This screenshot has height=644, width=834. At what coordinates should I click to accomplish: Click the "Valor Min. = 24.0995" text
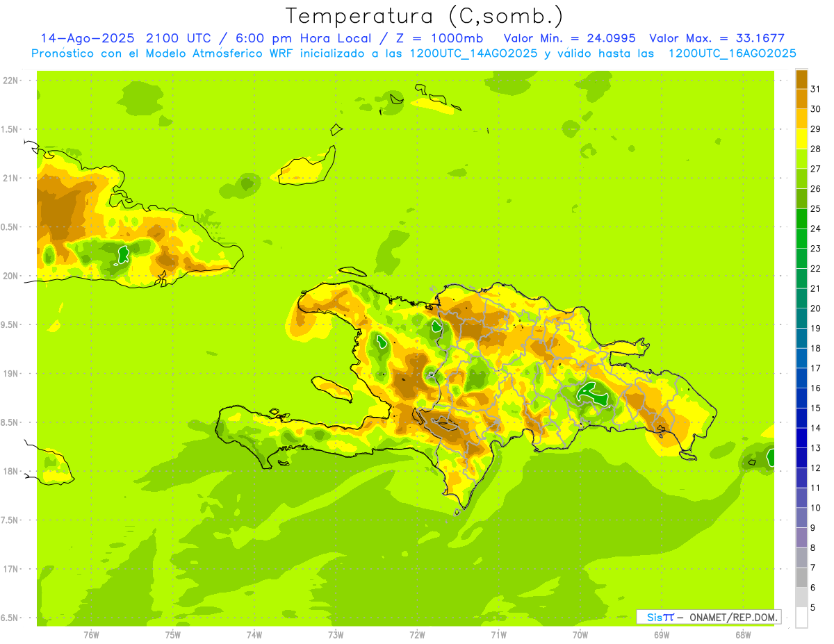click(569, 38)
